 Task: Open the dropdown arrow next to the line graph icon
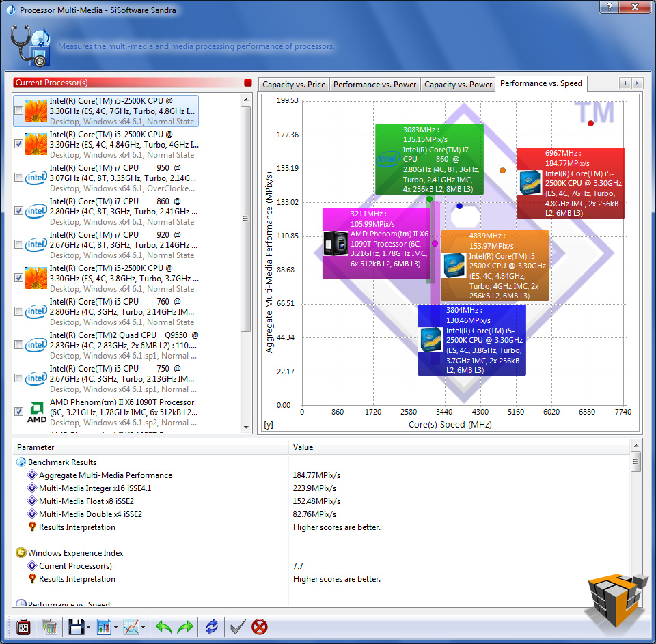pos(143,628)
